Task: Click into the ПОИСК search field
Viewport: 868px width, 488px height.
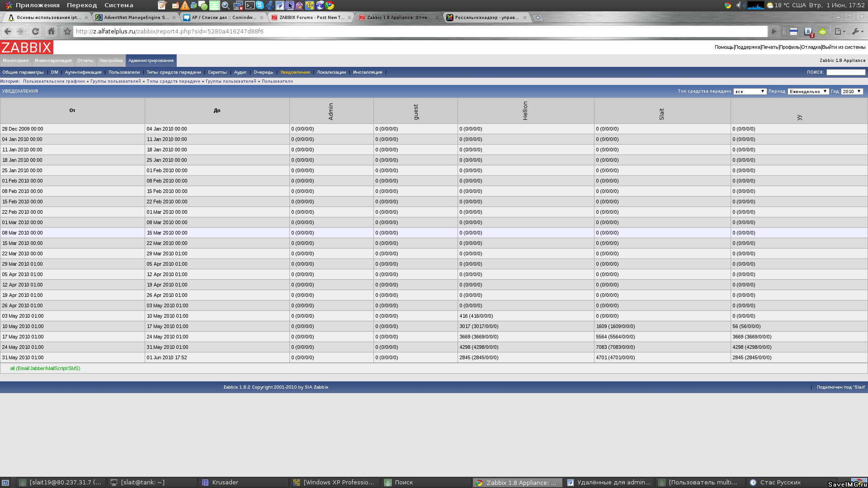Action: coord(845,72)
